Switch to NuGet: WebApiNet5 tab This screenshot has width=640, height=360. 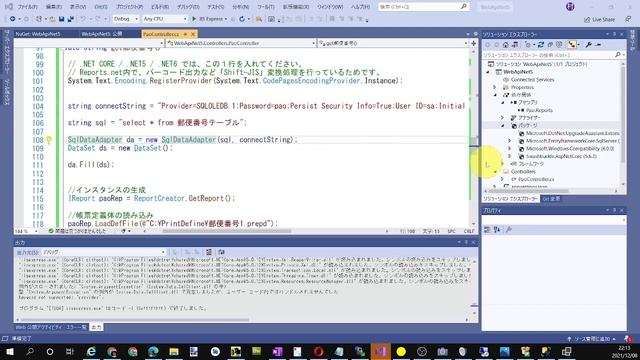[38, 34]
